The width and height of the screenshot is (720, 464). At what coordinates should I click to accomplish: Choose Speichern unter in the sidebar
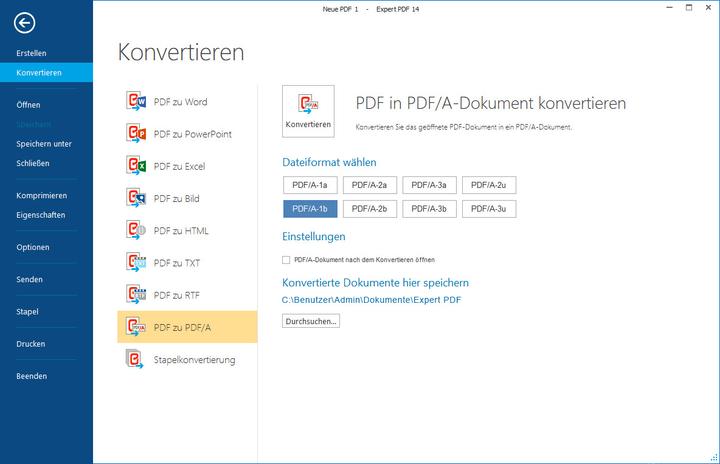pos(44,144)
